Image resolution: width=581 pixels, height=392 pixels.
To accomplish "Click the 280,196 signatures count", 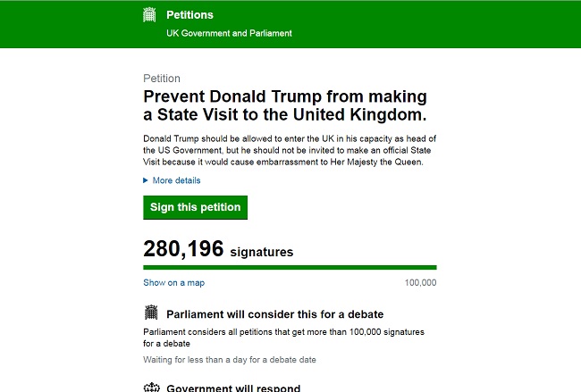I will point(183,250).
